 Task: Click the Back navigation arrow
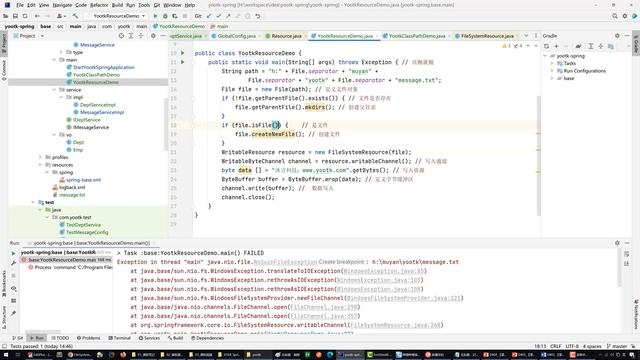pos(37,16)
